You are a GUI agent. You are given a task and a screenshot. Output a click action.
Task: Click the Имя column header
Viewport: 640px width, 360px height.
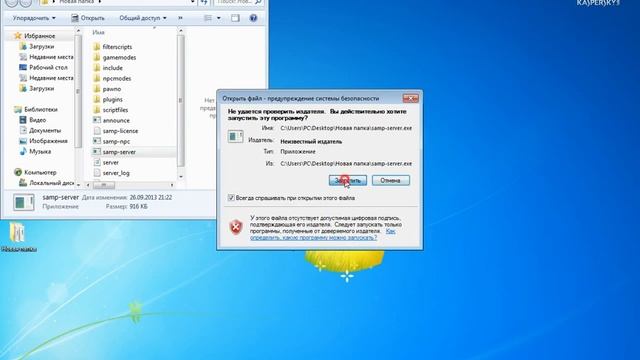coord(98,32)
